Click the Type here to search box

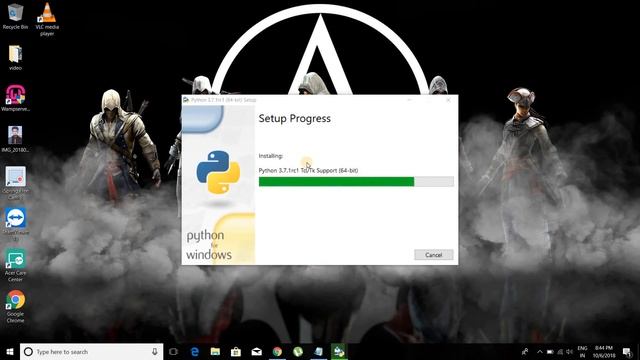(91, 351)
